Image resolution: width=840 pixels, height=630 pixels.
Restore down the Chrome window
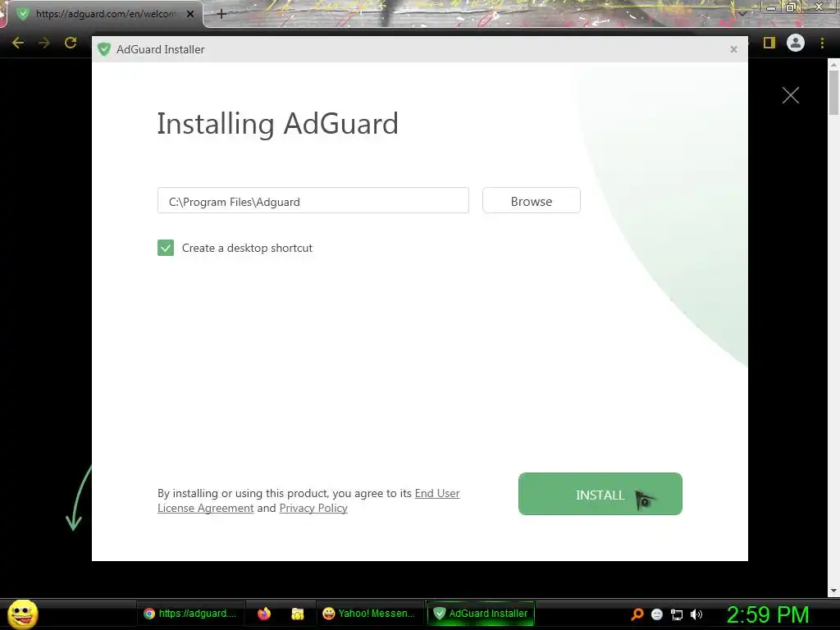point(791,7)
